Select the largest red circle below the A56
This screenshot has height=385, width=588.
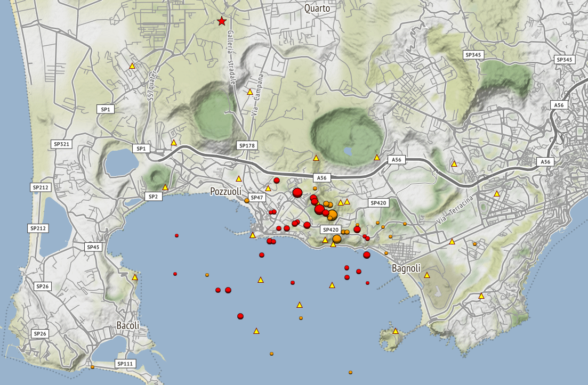coord(297,193)
